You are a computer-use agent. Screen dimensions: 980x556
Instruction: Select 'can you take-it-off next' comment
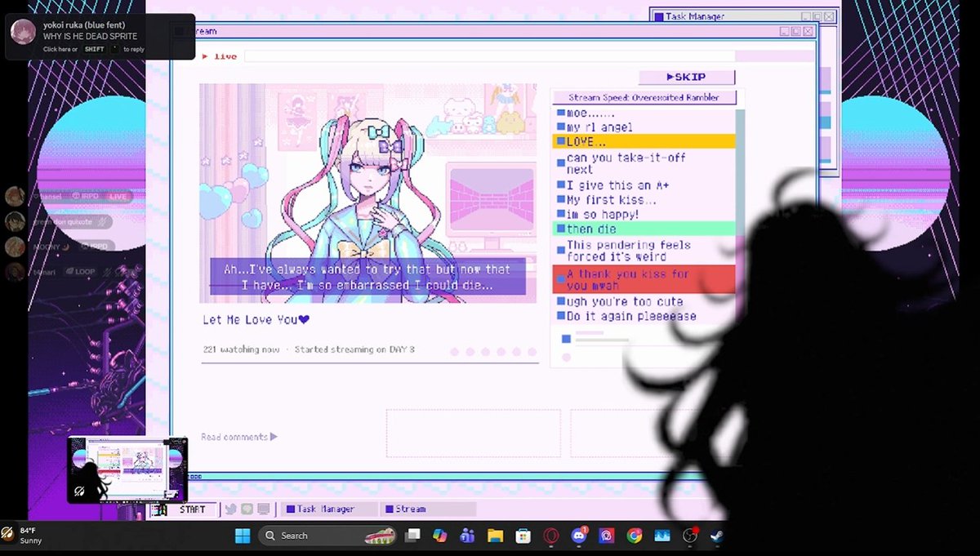coord(644,163)
